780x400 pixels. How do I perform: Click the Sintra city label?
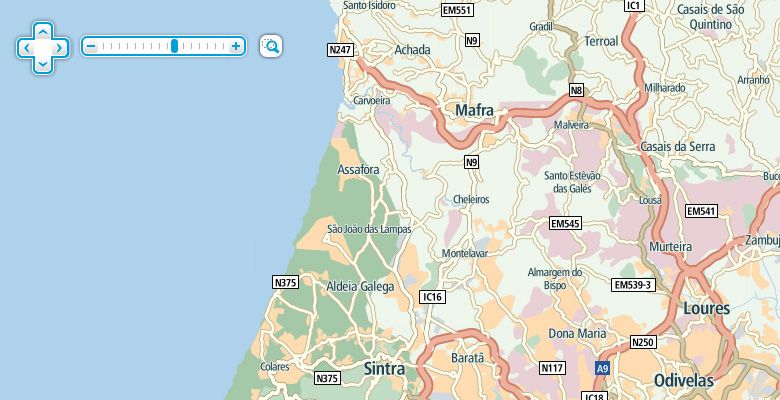tap(385, 369)
